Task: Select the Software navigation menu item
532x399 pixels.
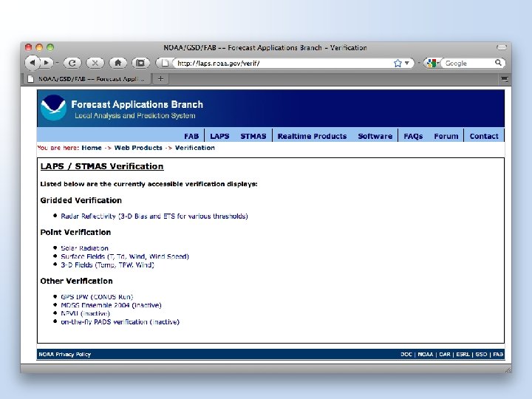Action: 375,136
